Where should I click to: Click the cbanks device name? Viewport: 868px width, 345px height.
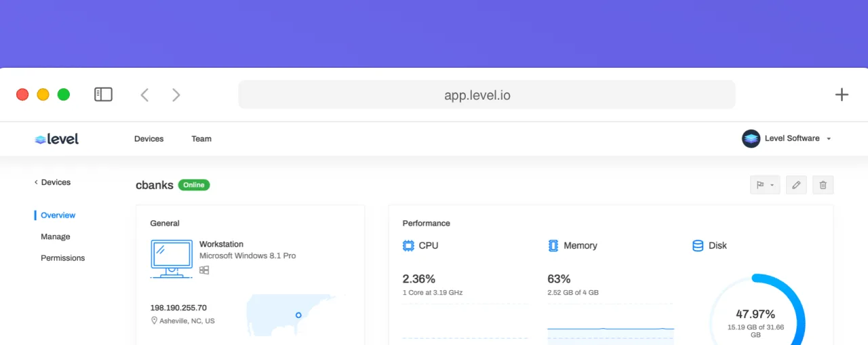[x=155, y=185]
